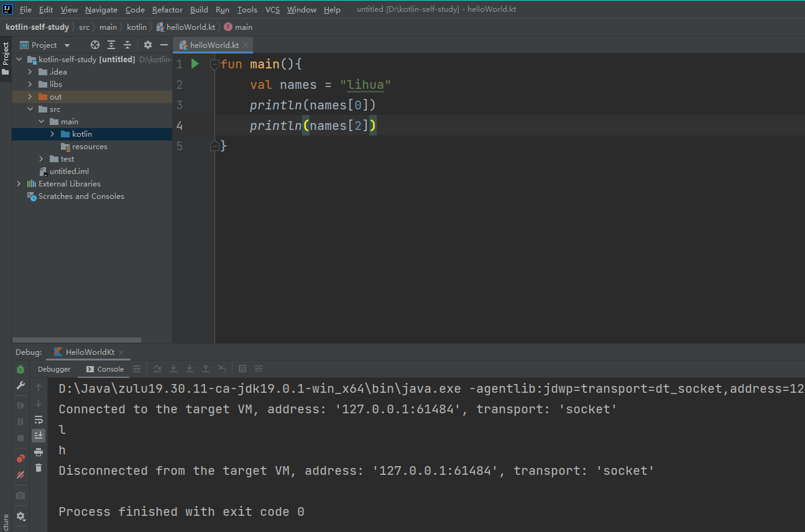Run main using the green gutter arrow
805x532 pixels.
[x=195, y=63]
